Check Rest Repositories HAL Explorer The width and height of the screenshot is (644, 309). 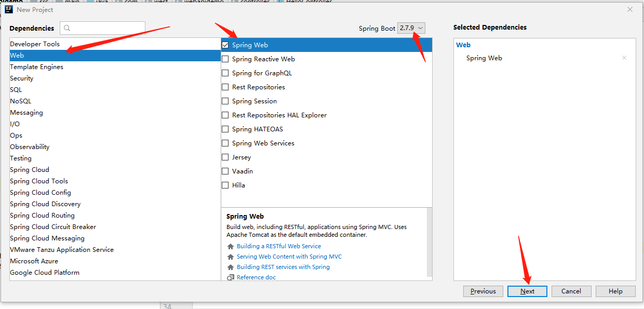(225, 115)
